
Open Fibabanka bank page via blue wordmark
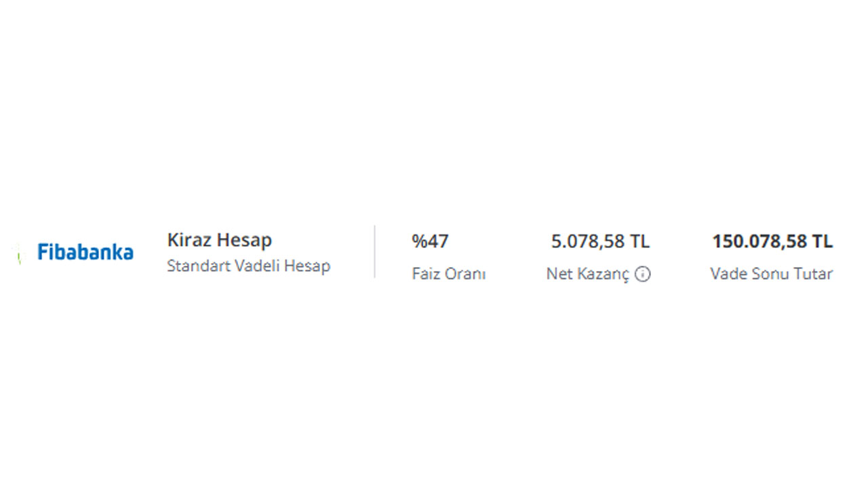tap(85, 252)
